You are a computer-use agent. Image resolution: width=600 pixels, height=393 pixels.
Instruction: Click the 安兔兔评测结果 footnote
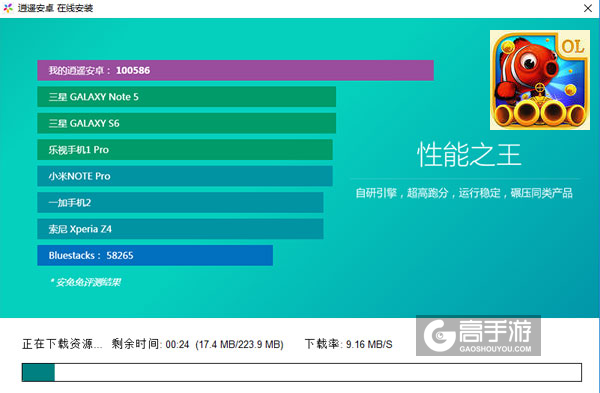[x=86, y=282]
